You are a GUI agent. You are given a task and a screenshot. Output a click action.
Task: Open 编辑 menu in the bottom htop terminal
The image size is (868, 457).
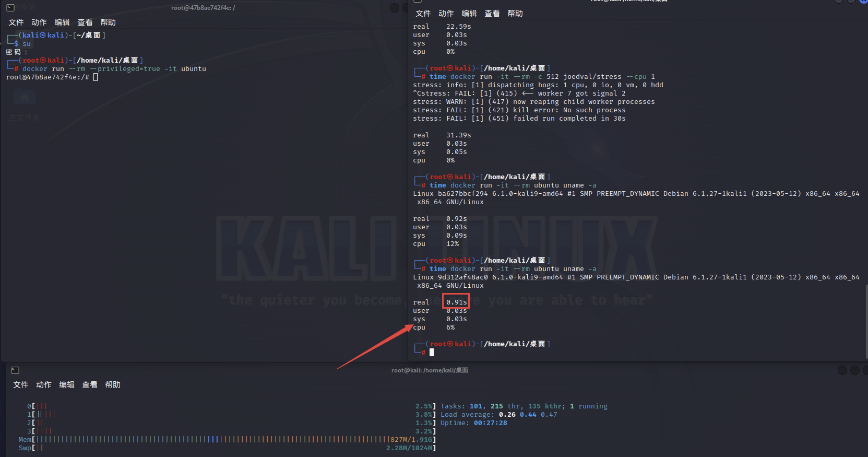pos(67,385)
